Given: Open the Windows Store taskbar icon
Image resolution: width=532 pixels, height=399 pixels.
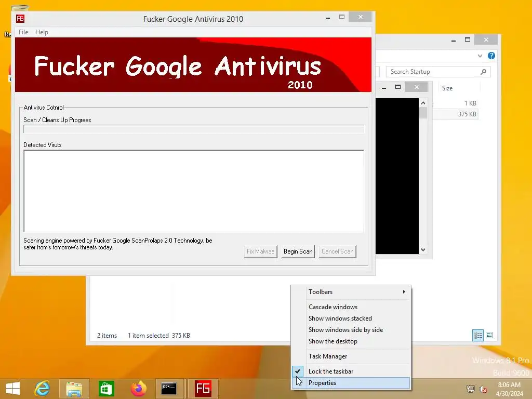Looking at the screenshot, I should [x=106, y=389].
